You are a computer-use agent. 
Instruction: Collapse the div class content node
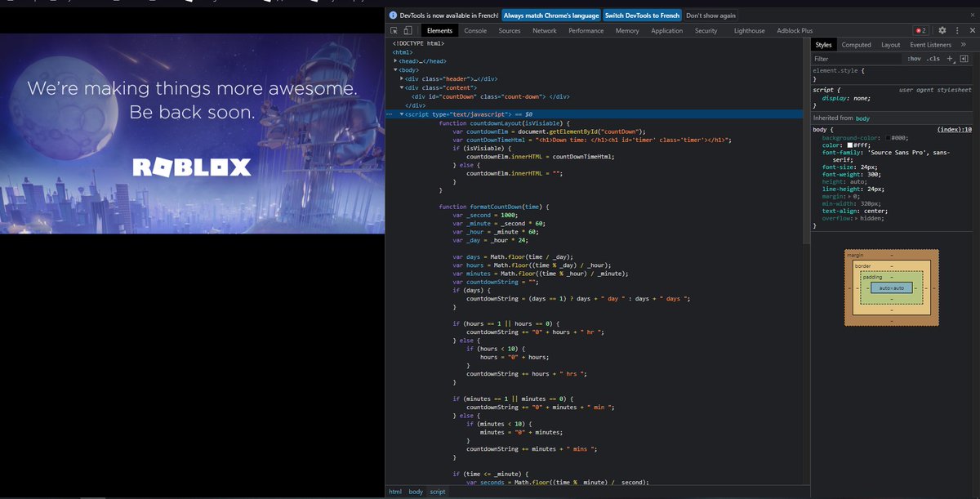click(402, 87)
